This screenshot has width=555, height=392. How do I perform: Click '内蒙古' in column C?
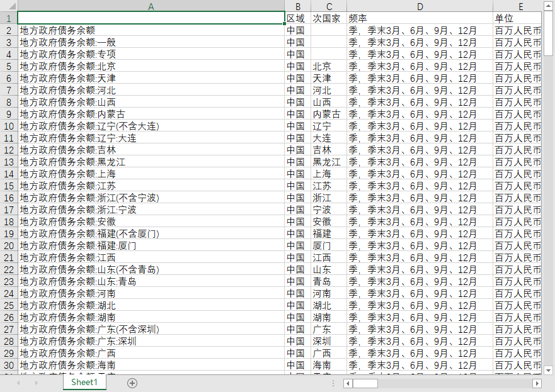[329, 114]
